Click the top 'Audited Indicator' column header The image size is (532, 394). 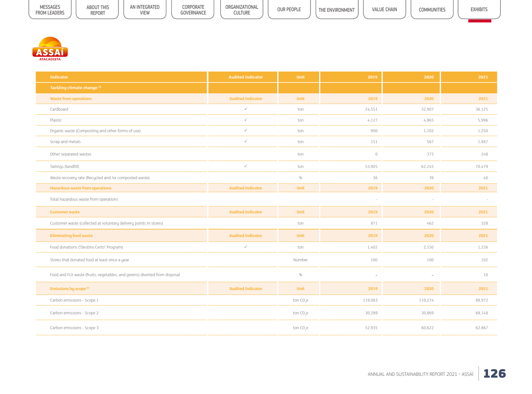click(246, 77)
